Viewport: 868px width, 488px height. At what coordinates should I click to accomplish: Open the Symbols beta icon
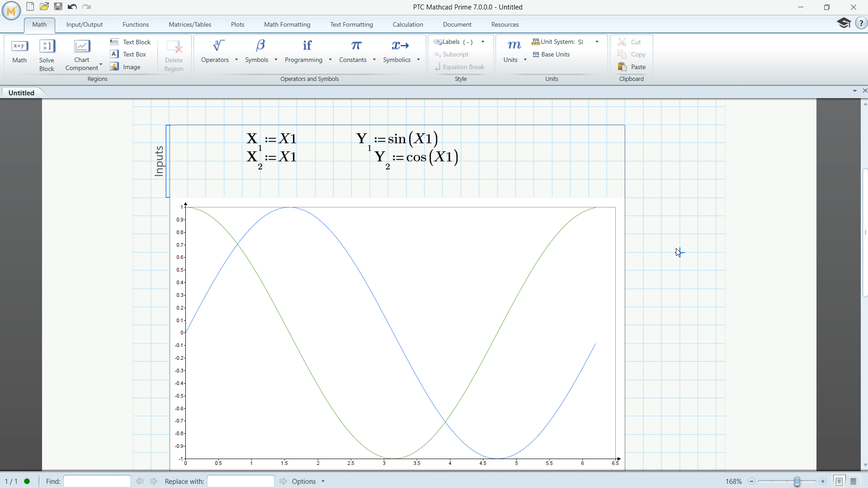point(260,45)
